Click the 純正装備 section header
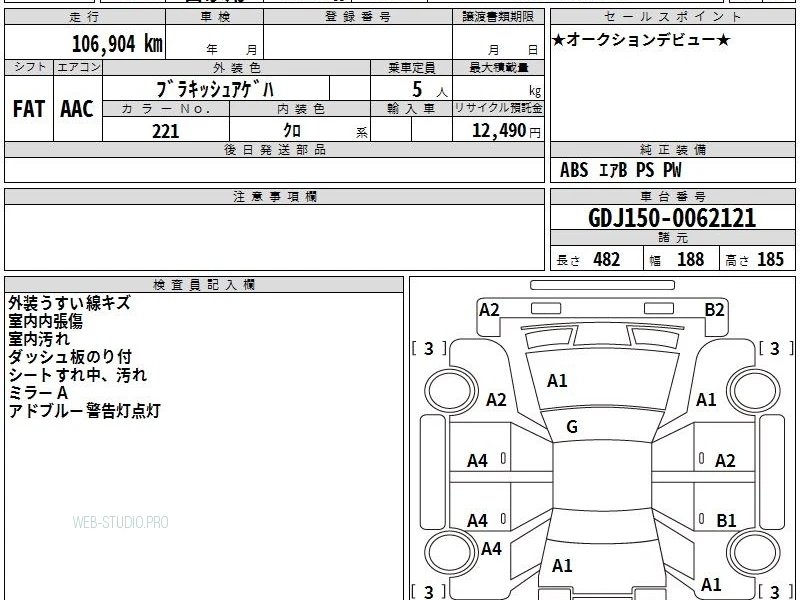This screenshot has height=600, width=800. (672, 149)
